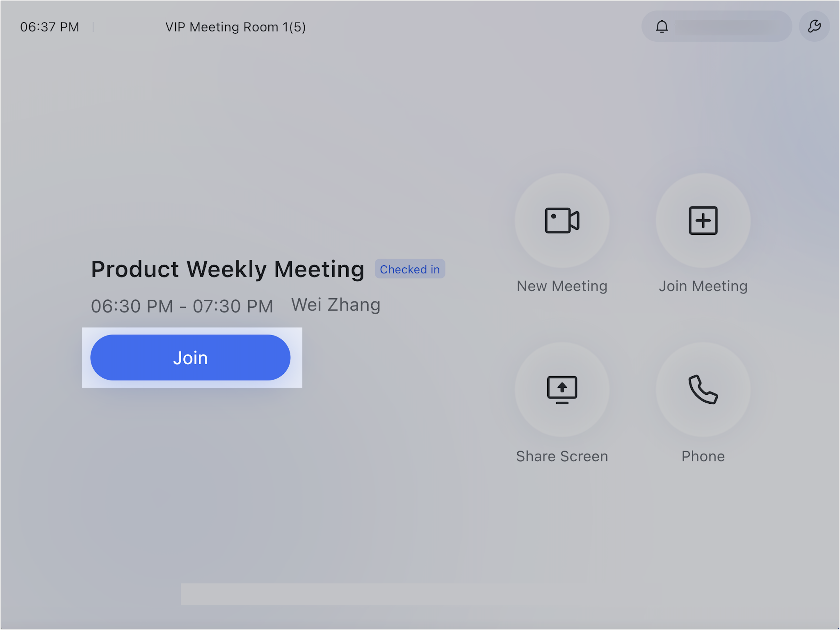Open settings via the wrench icon
The height and width of the screenshot is (630, 840).
point(814,26)
